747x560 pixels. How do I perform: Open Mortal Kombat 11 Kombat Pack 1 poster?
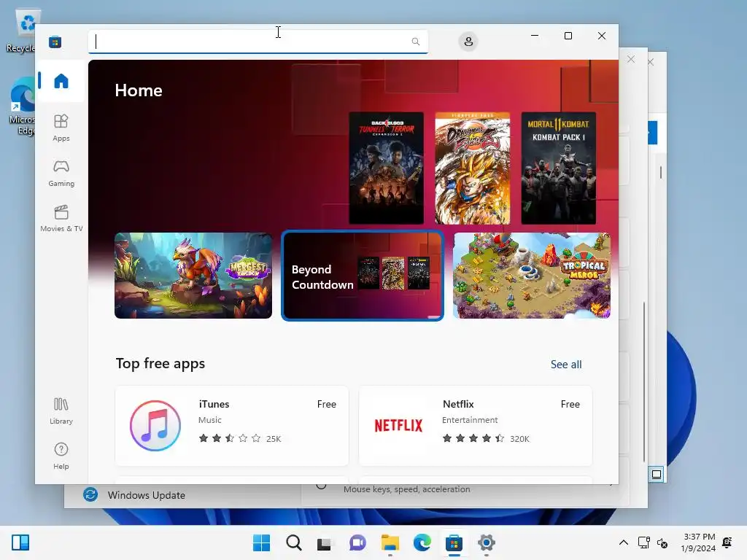pos(558,168)
